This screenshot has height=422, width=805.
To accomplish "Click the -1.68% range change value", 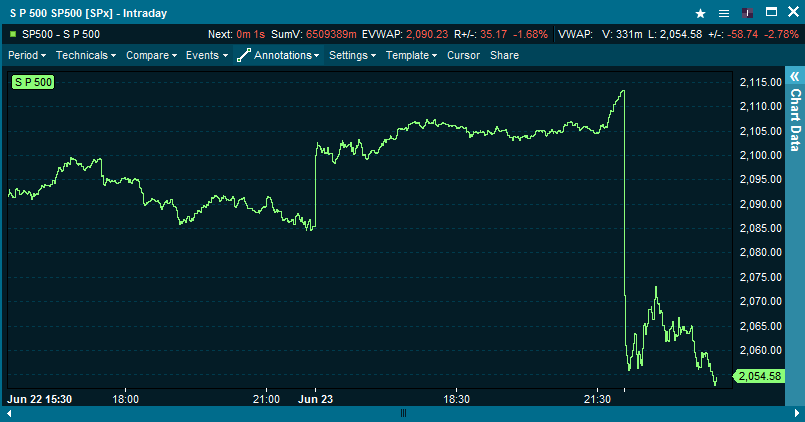I will click(x=530, y=34).
